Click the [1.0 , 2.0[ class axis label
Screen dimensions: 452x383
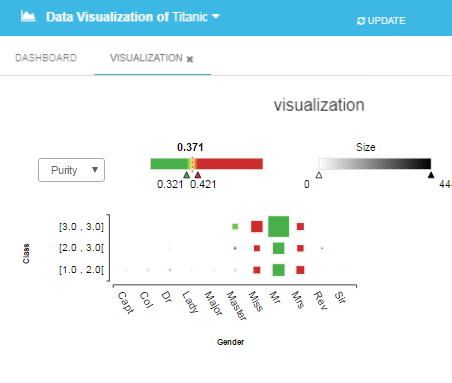coord(81,270)
